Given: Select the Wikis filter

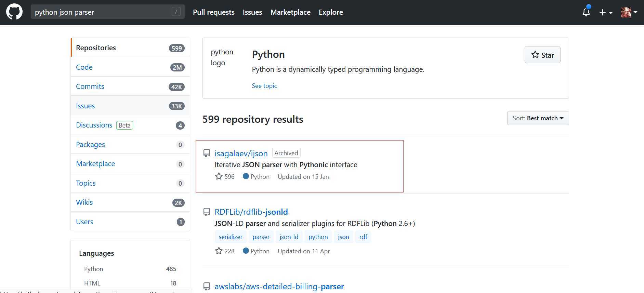Looking at the screenshot, I should [130, 202].
